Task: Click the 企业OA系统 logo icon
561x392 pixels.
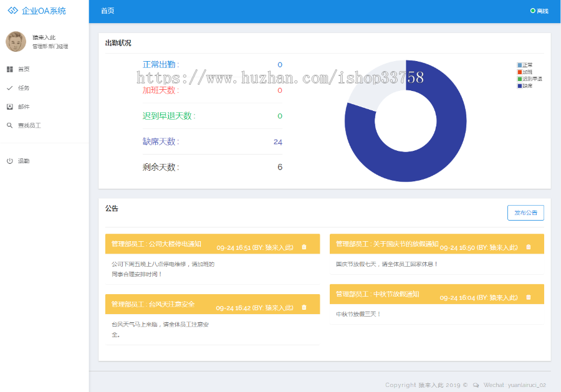Action: click(x=13, y=11)
